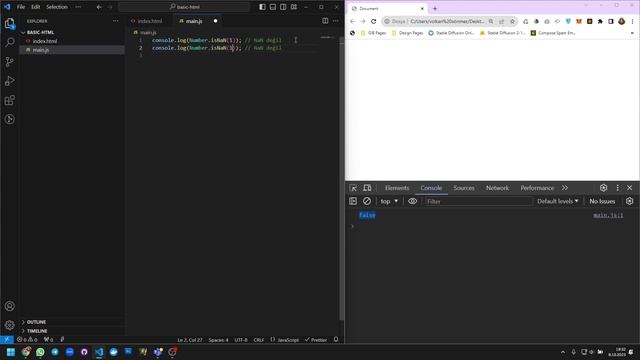640x360 pixels.
Task: Toggle the live expression eye icon
Action: [x=413, y=201]
